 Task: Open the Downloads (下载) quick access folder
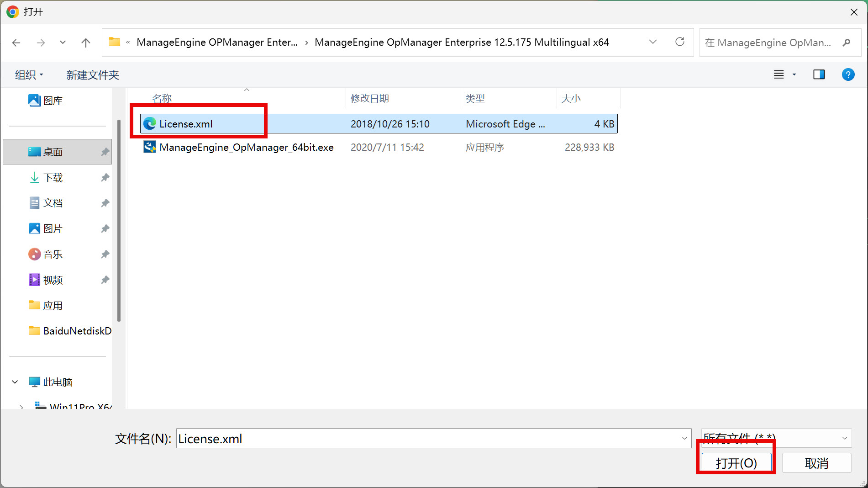tap(53, 177)
